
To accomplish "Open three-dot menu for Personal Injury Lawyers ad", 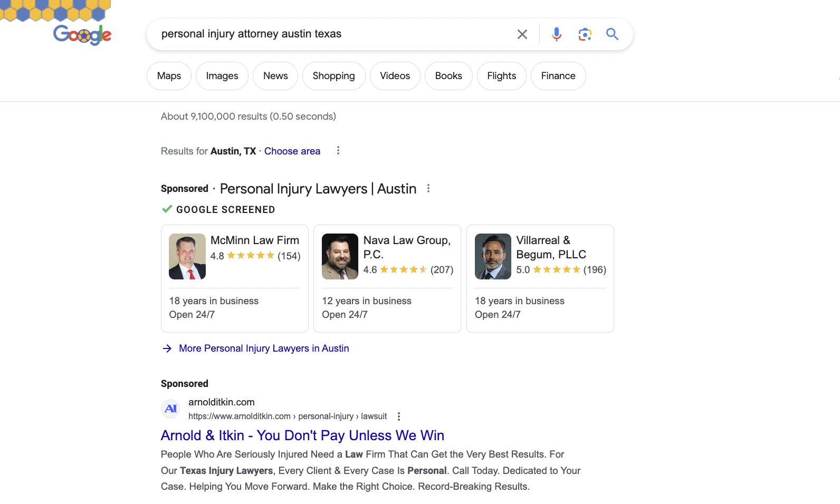I will (x=428, y=189).
